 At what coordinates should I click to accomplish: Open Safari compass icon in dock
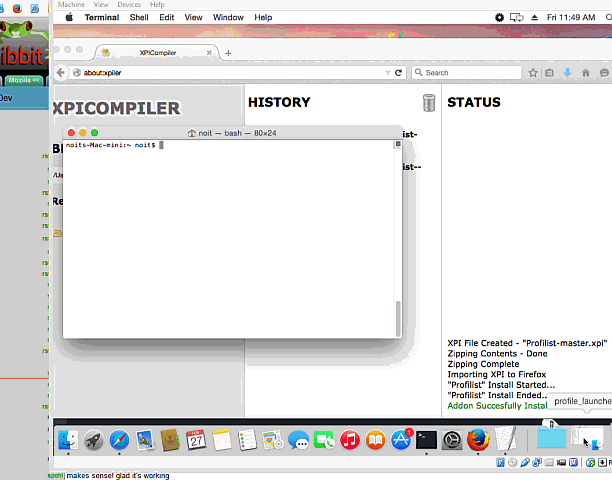pos(119,440)
